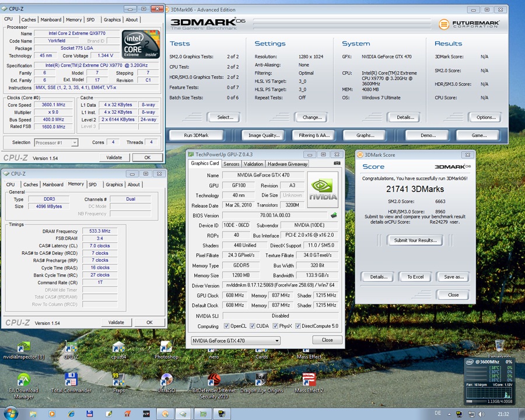Open the Processor #1 selection dropdown

(56, 143)
